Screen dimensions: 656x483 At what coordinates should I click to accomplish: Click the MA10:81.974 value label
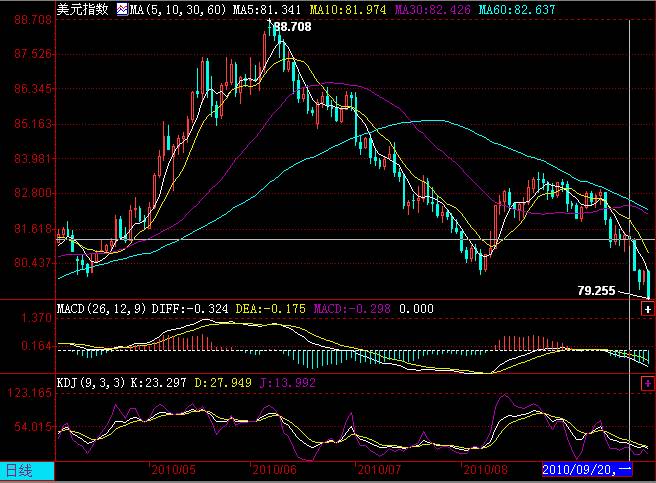[x=348, y=10]
